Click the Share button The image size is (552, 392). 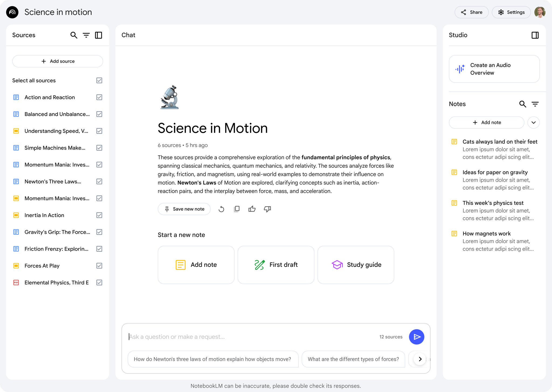point(471,12)
